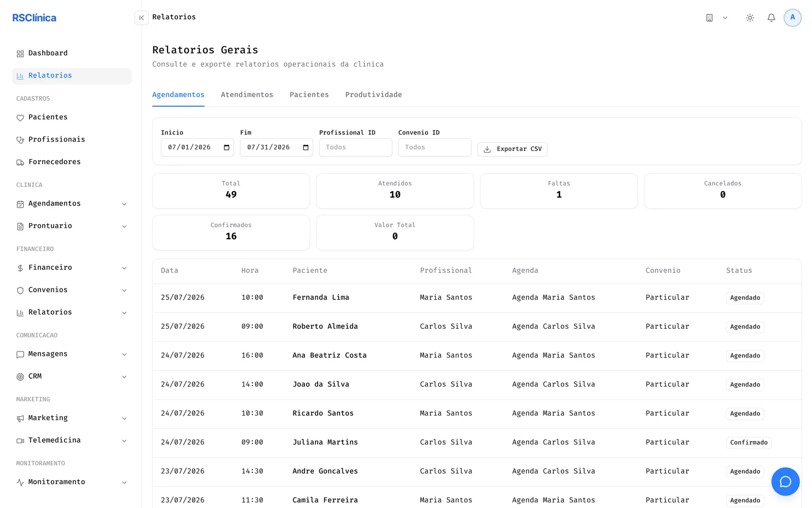Click Andre Goncalves in the table
Image resolution: width=812 pixels, height=508 pixels.
325,471
